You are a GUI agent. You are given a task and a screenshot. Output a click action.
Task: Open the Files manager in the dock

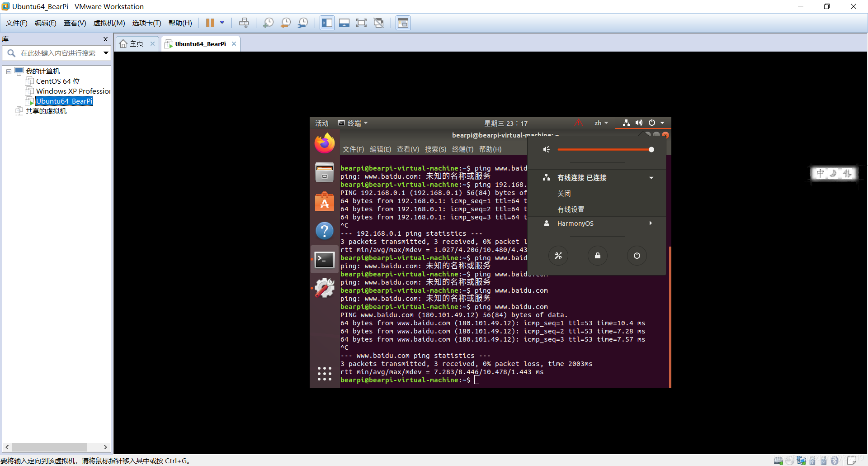click(325, 172)
